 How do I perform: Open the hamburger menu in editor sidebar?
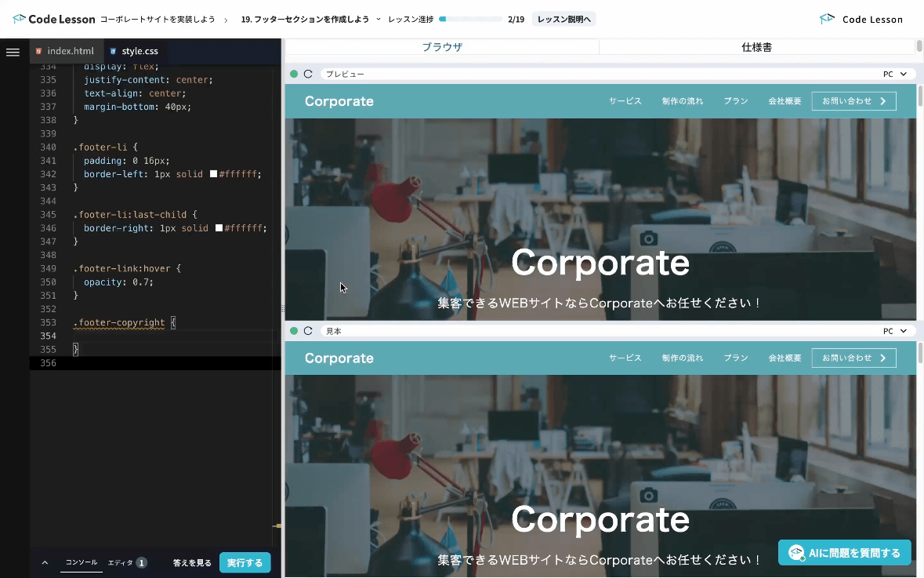[13, 53]
